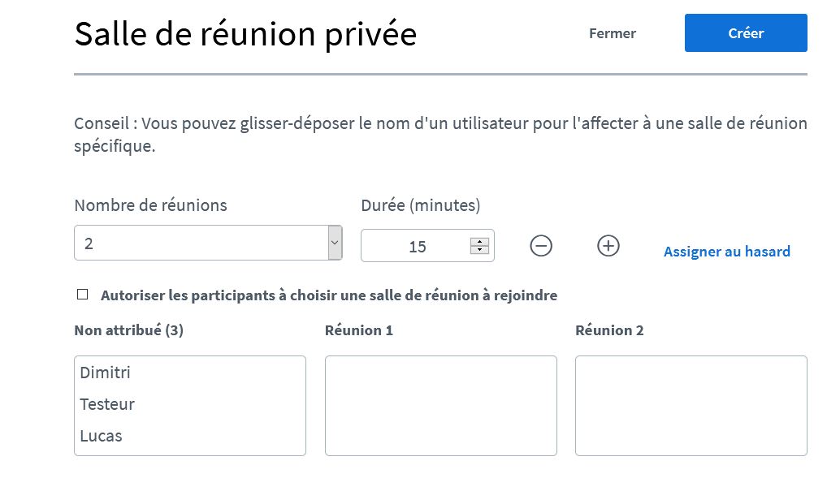Click the Assigner au hasard link

pyautogui.click(x=727, y=252)
